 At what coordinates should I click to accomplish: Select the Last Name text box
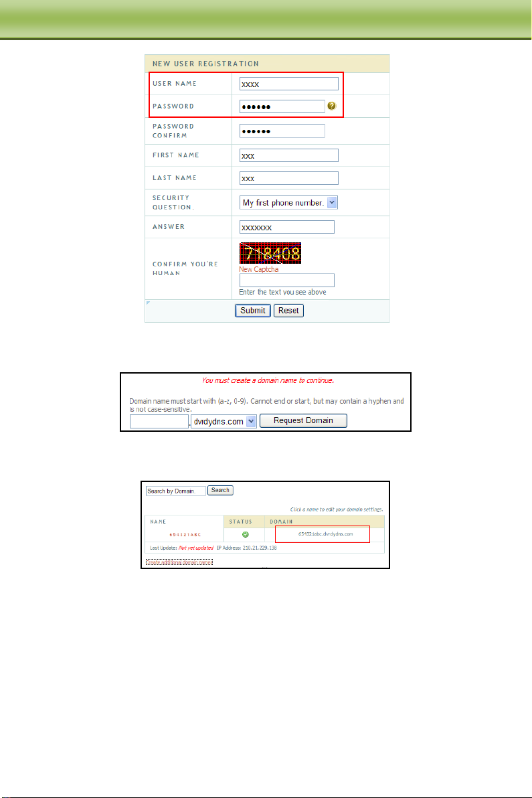pos(288,178)
